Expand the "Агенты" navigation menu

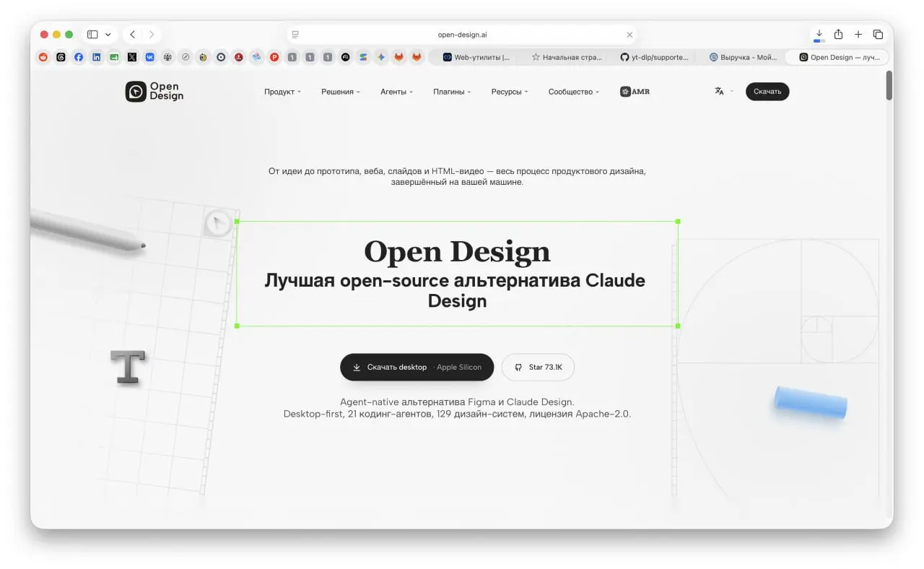pos(396,92)
